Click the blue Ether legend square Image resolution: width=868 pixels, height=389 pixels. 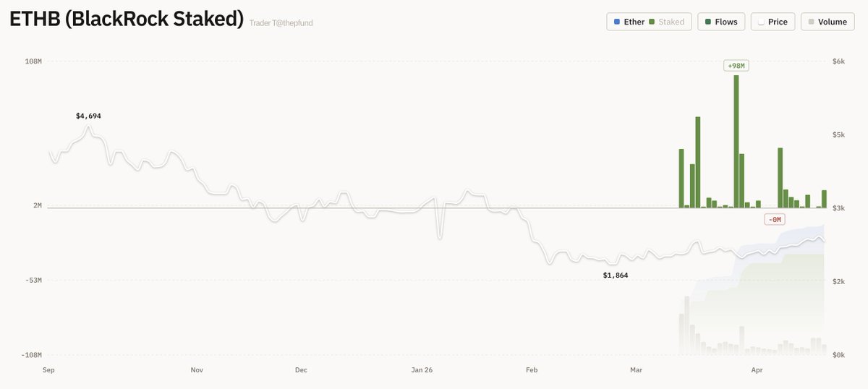(616, 22)
